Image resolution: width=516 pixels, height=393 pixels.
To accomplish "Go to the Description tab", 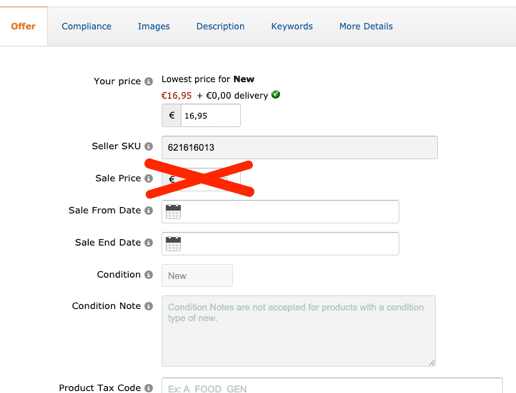I will 220,26.
